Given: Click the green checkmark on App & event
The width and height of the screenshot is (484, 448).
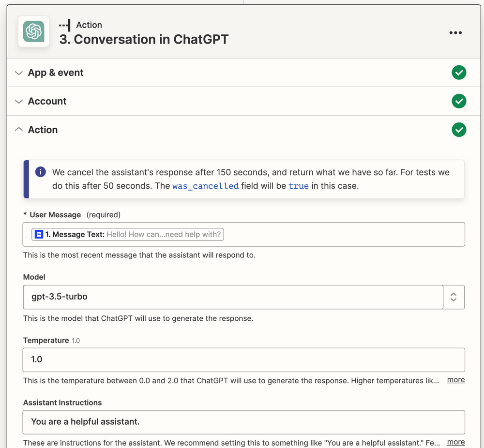Looking at the screenshot, I should [458, 73].
